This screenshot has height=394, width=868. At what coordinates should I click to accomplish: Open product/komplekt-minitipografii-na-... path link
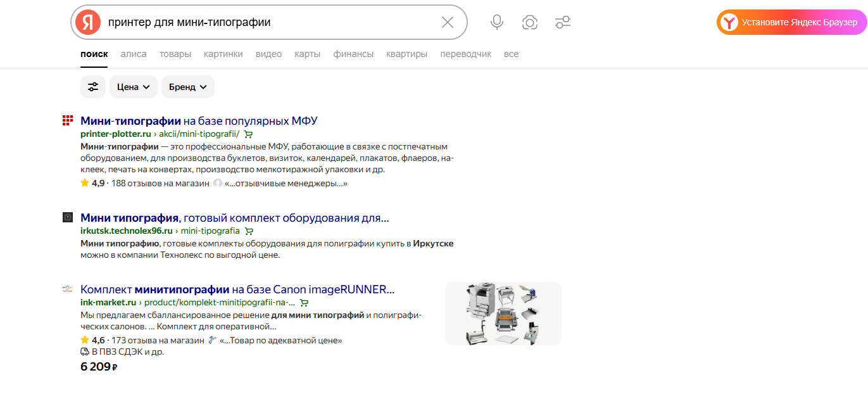220,303
